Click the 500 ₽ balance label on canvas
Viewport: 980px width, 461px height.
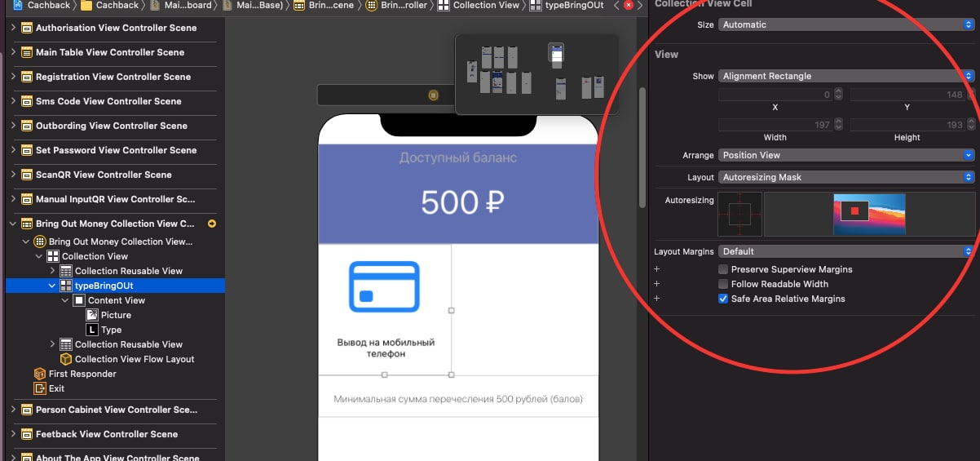point(462,202)
